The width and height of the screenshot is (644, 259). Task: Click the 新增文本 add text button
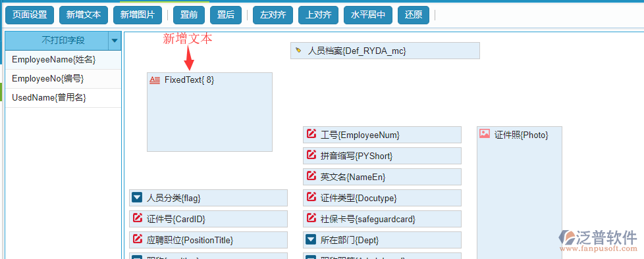pyautogui.click(x=84, y=15)
